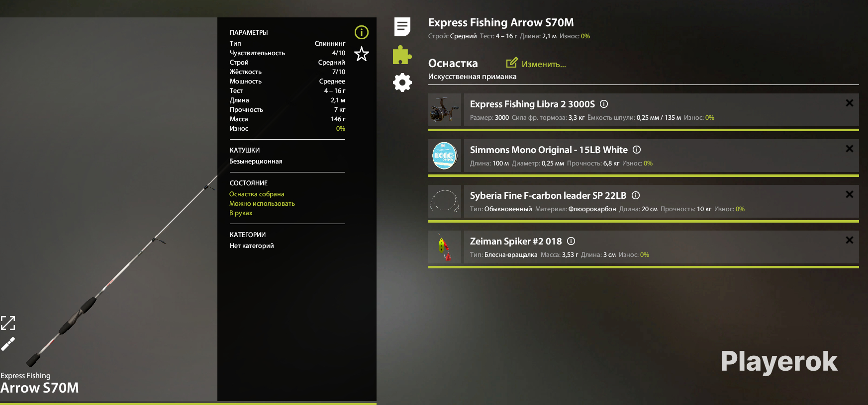Show info for Express Fishing Libra 2 3000S
868x405 pixels.
coord(604,104)
